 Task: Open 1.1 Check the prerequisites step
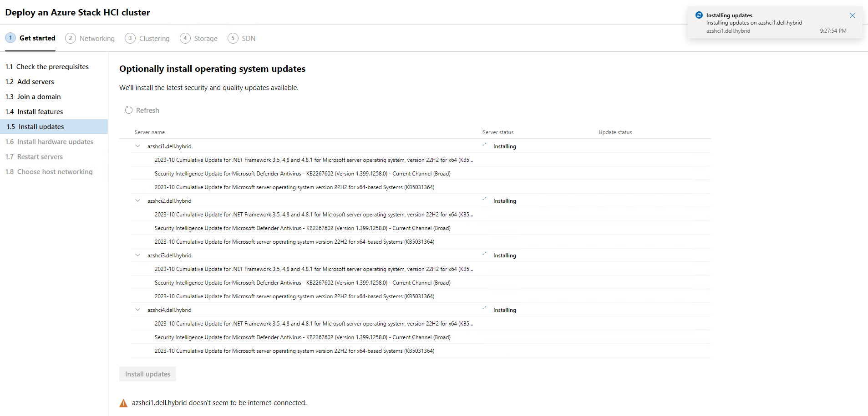click(52, 67)
